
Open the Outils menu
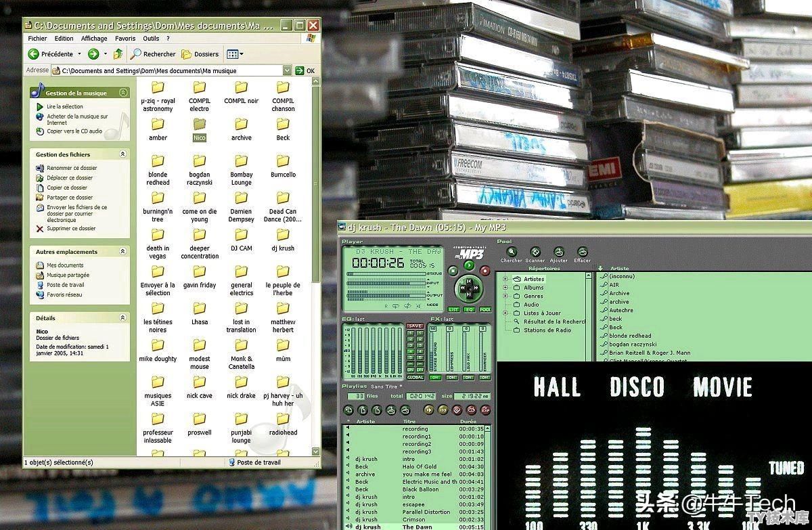coord(151,39)
